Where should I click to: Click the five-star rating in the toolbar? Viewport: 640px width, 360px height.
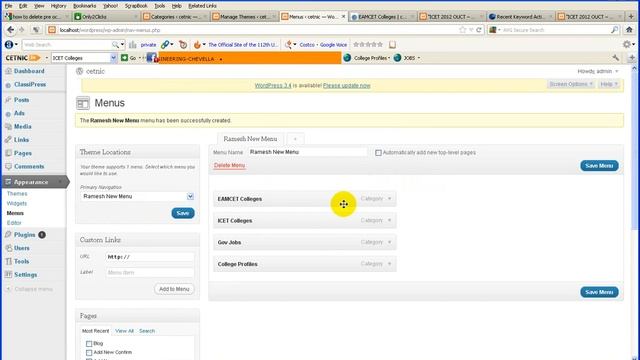click(368, 44)
